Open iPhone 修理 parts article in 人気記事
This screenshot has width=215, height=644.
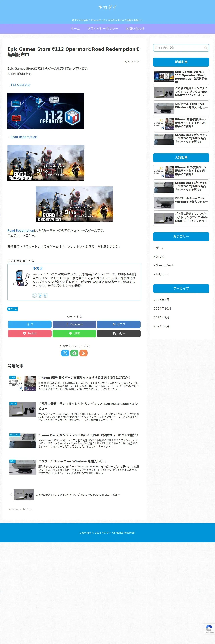click(181, 172)
